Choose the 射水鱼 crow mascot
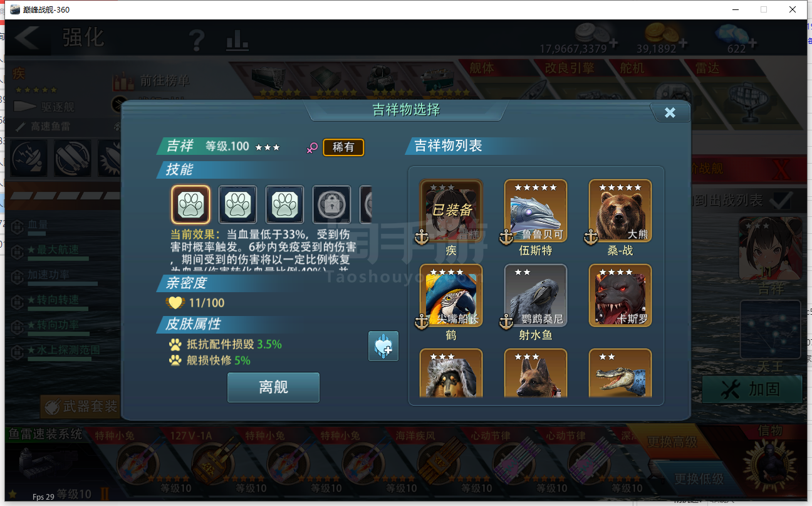Image resolution: width=812 pixels, height=506 pixels. (536, 296)
